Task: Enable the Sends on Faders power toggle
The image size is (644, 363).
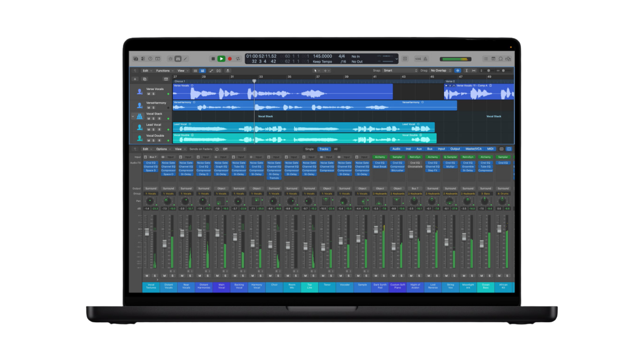Action: [216, 149]
